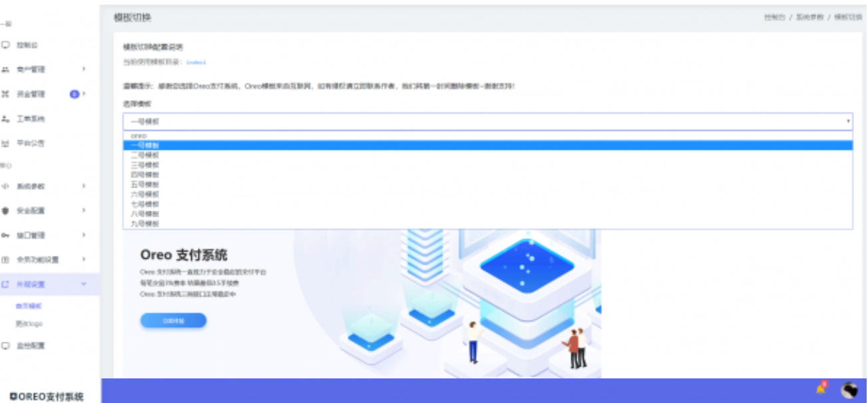Select 二号模板 from the dropdown list
The height and width of the screenshot is (403, 868).
(x=488, y=155)
